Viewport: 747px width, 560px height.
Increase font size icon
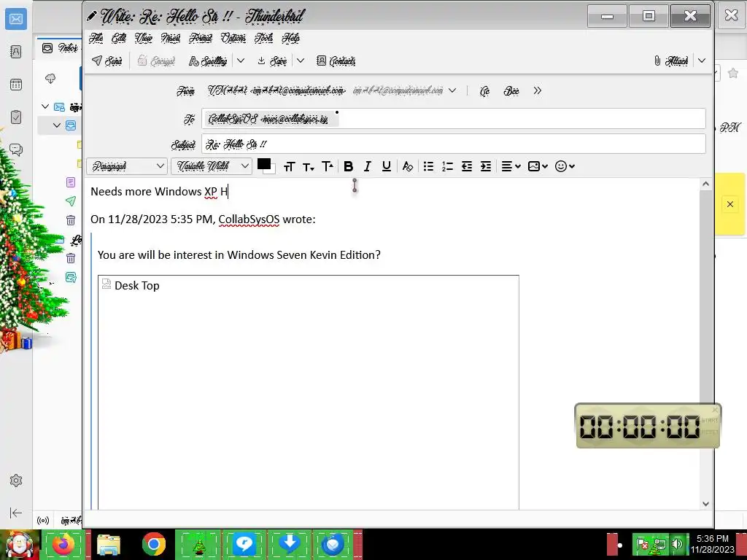point(328,167)
